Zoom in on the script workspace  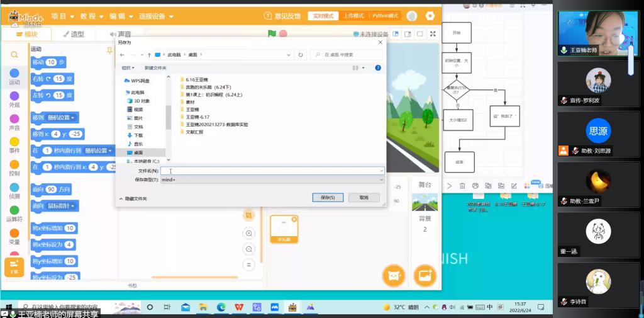pos(250,234)
